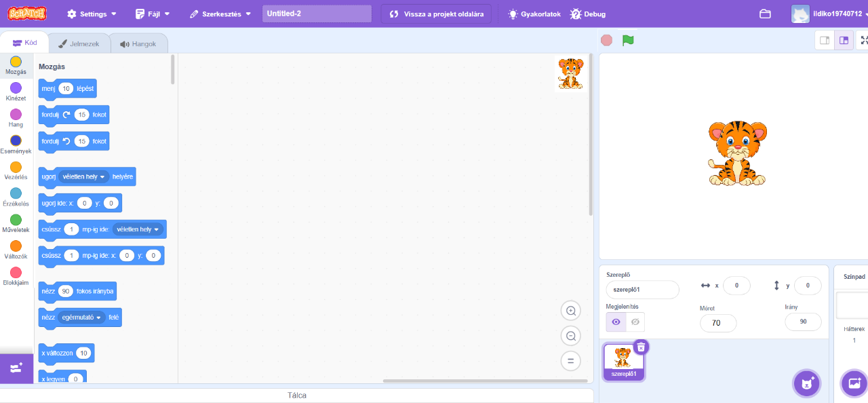Switch to small stage layout
Viewport: 868px width, 403px height.
[825, 40]
